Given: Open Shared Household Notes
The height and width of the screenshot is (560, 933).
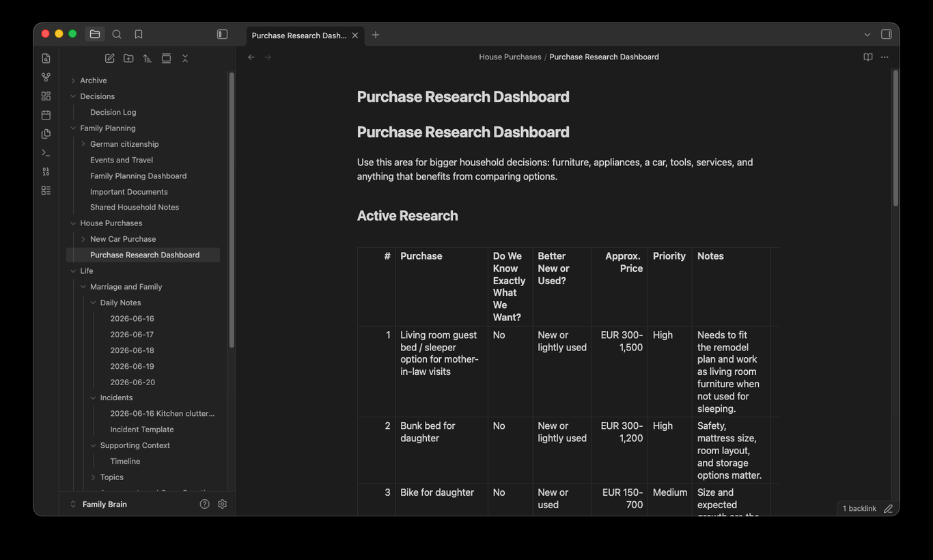Looking at the screenshot, I should [x=135, y=207].
